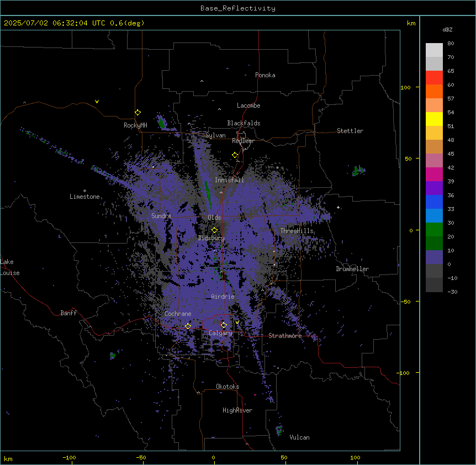Click the Ponoka city label

265,75
